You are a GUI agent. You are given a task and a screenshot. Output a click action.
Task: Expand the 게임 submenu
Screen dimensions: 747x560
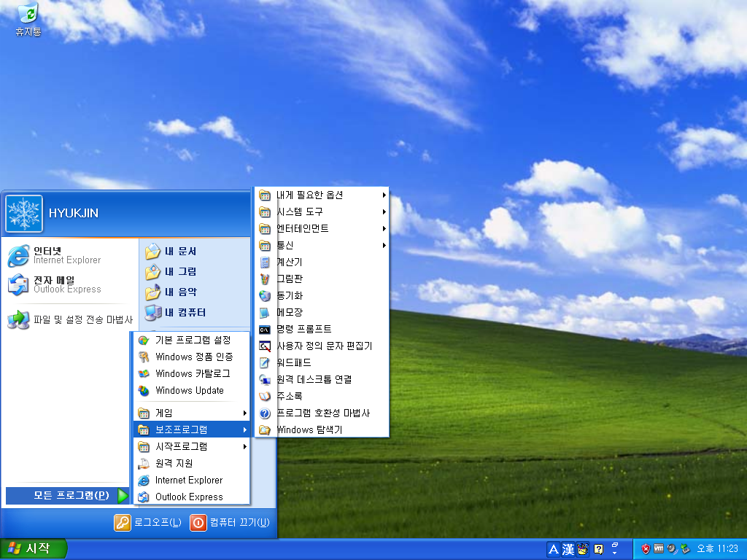point(192,413)
